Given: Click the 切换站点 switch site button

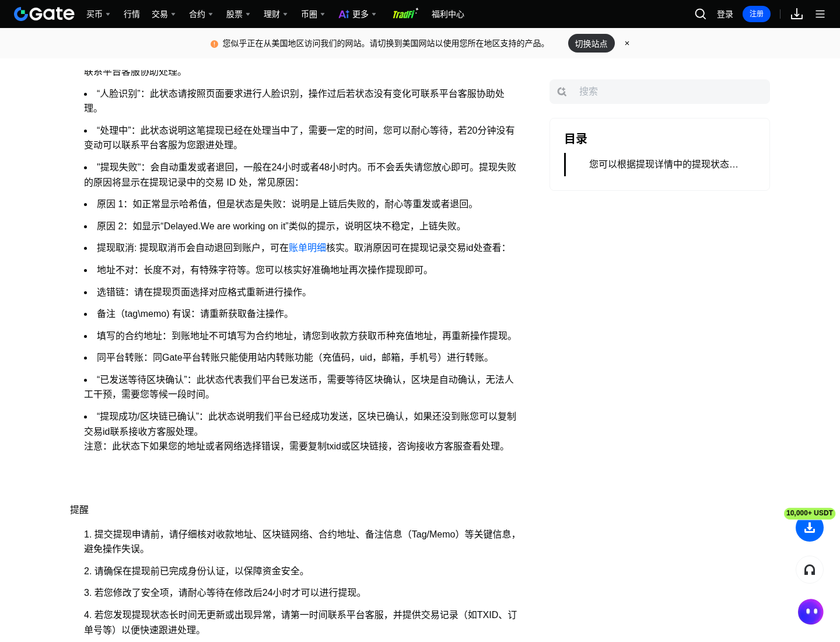Looking at the screenshot, I should [591, 43].
